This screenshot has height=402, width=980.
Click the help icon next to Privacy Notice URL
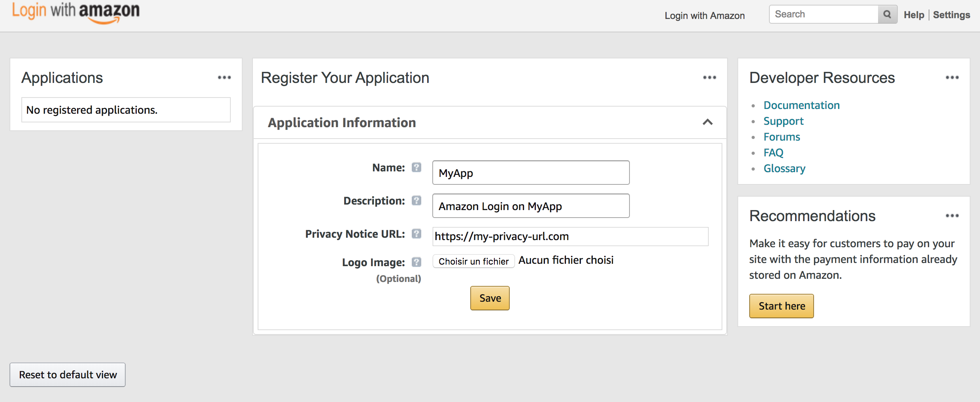click(x=416, y=234)
